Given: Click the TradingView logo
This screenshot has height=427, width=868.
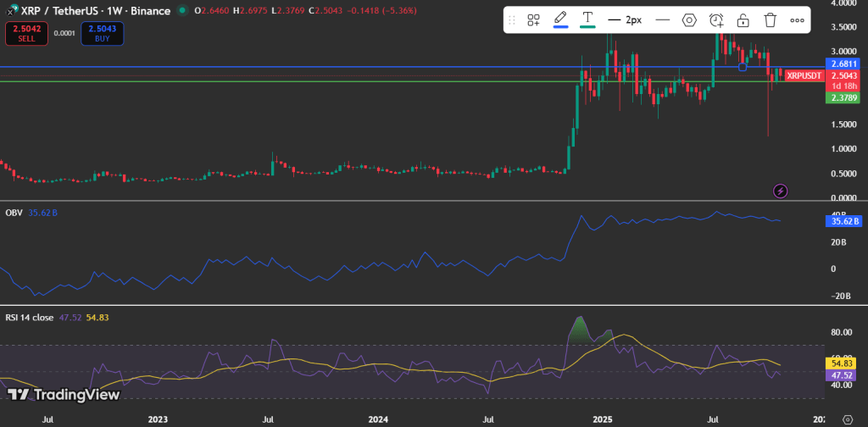Looking at the screenshot, I should point(64,394).
